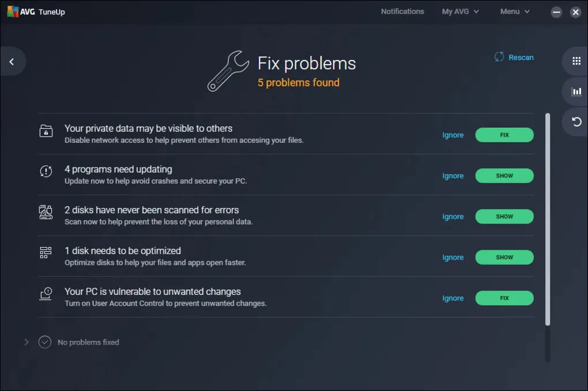
Task: Show the 4 programs needing updates
Action: [504, 176]
